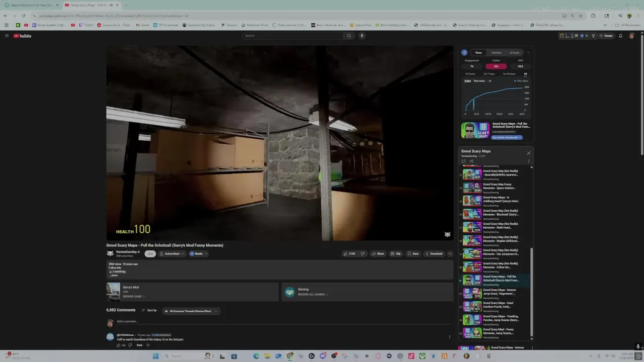Open more actions ellipsis beside Download
The height and width of the screenshot is (362, 644).
[450, 253]
